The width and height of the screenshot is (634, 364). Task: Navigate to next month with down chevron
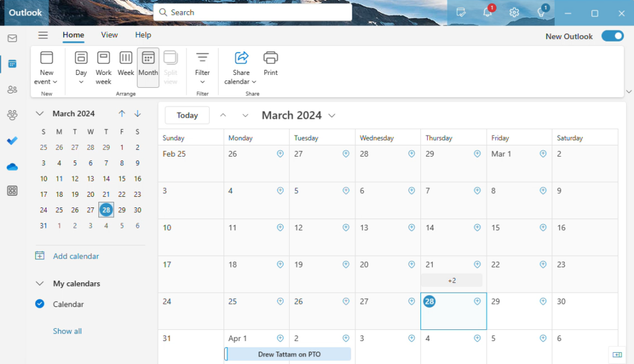(x=245, y=115)
